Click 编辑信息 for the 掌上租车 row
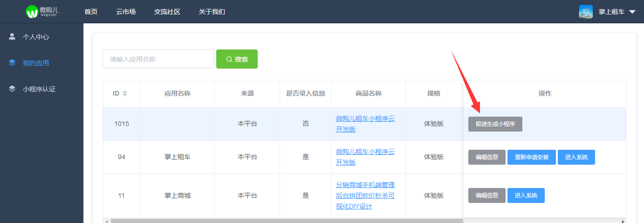 click(487, 157)
